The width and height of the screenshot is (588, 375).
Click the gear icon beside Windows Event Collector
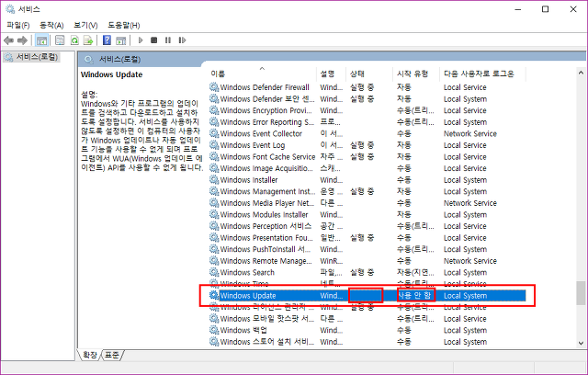pyautogui.click(x=214, y=133)
